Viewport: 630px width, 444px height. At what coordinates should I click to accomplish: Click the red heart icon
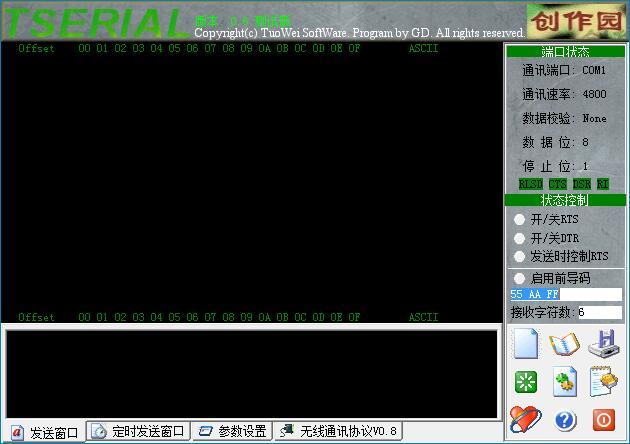click(526, 419)
